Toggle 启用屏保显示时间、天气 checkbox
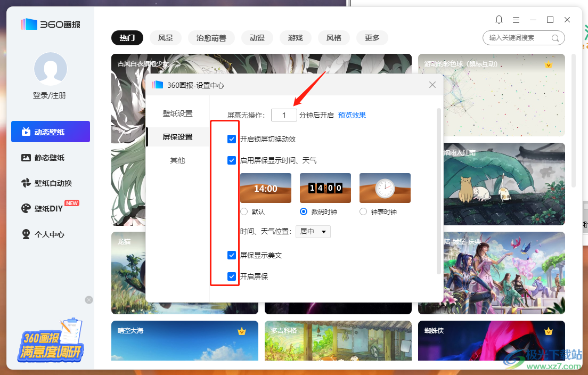The image size is (588, 375). 231,160
